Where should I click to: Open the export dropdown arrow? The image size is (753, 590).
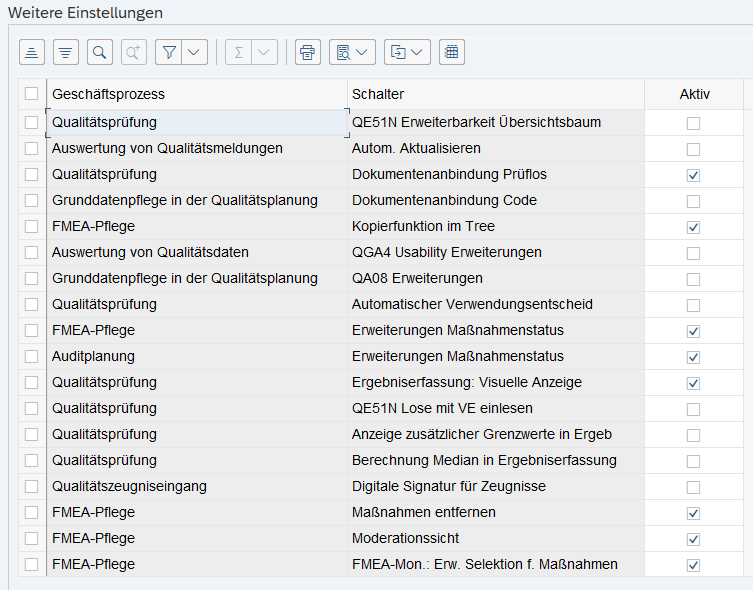[x=418, y=52]
